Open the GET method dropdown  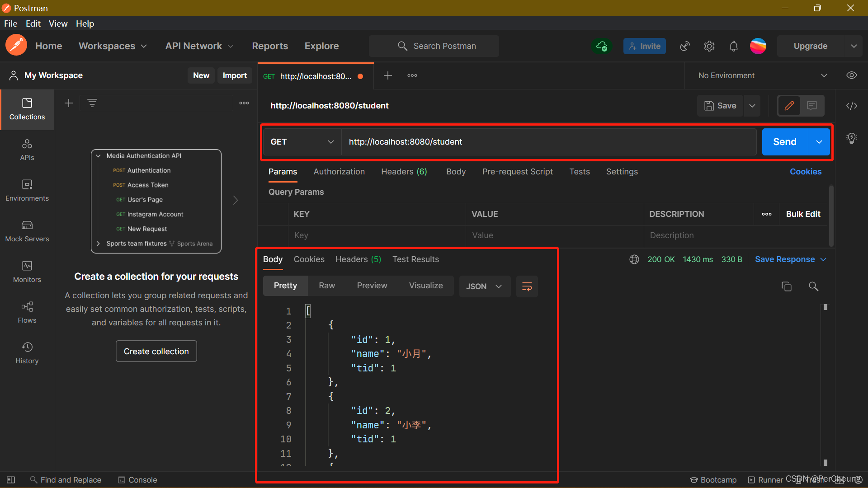pyautogui.click(x=302, y=142)
